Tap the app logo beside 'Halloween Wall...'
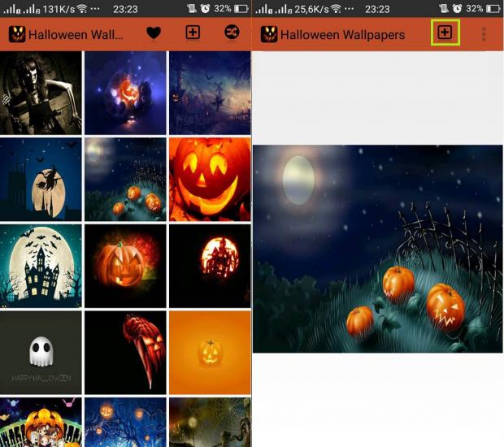Viewport: 504px width, 447px height. [x=17, y=35]
